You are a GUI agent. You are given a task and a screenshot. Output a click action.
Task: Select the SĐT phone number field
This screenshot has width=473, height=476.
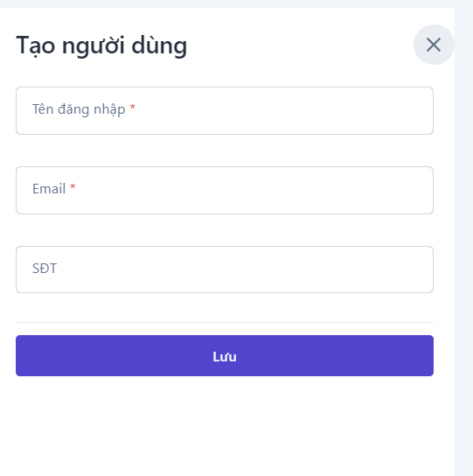coord(225,269)
